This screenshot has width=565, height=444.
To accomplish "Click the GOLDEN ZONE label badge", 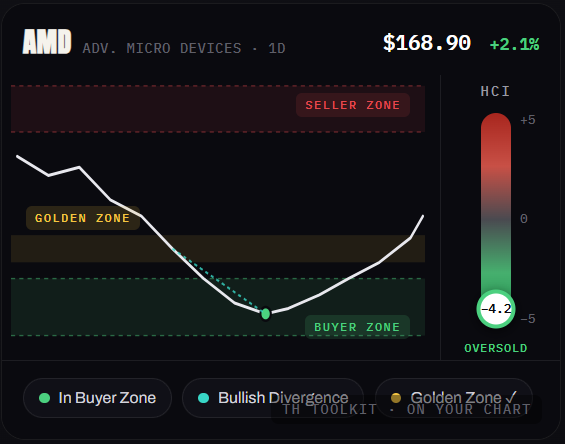I will [83, 218].
